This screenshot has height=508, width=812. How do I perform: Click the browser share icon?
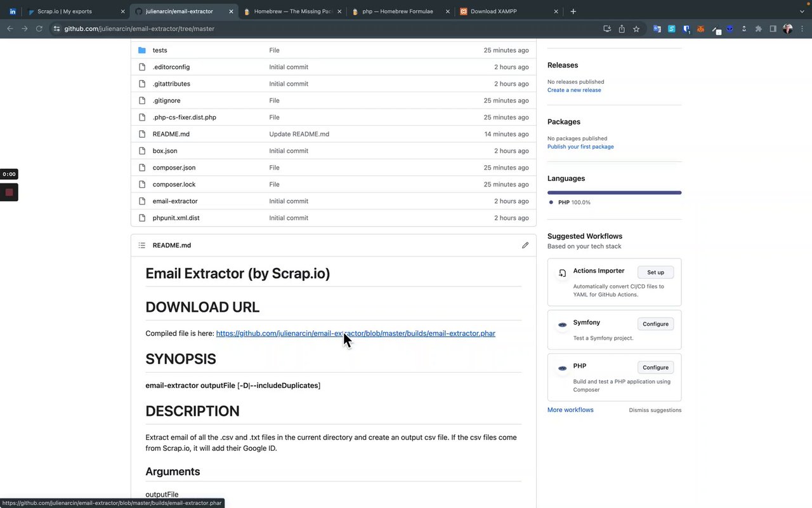pos(622,29)
